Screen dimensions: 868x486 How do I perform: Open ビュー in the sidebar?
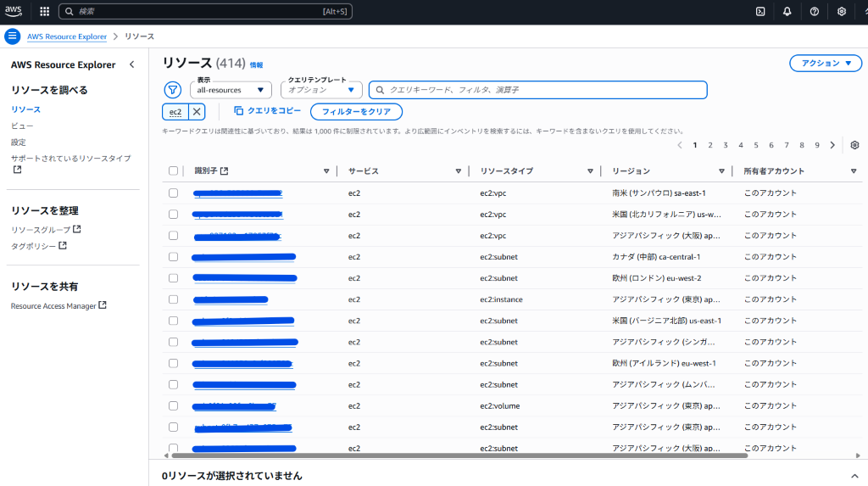tap(22, 126)
